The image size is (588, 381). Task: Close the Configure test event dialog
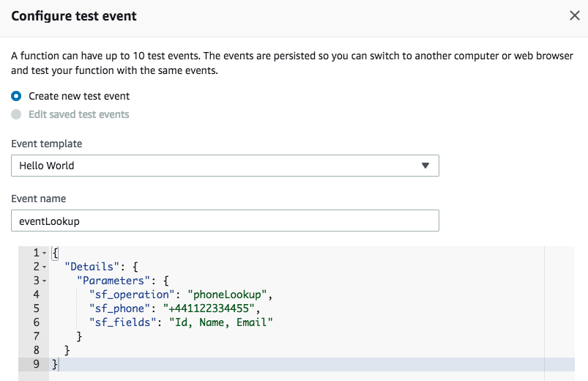coord(575,16)
